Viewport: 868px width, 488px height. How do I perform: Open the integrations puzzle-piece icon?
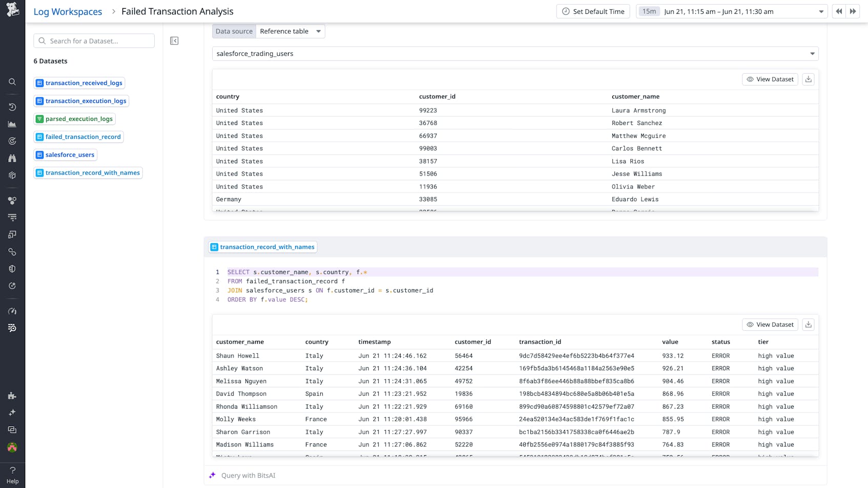12,395
